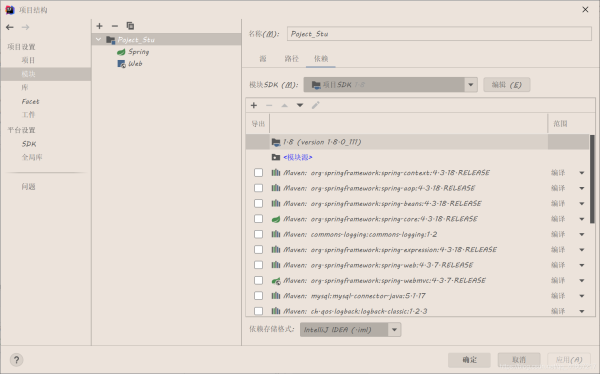600x374 pixels.
Task: Switch to the 依赖 (Dependencies) tab
Action: [321, 59]
